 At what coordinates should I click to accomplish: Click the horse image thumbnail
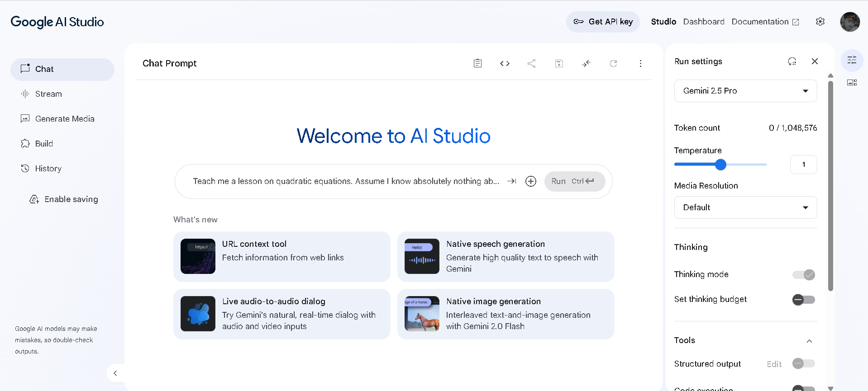[x=422, y=314]
